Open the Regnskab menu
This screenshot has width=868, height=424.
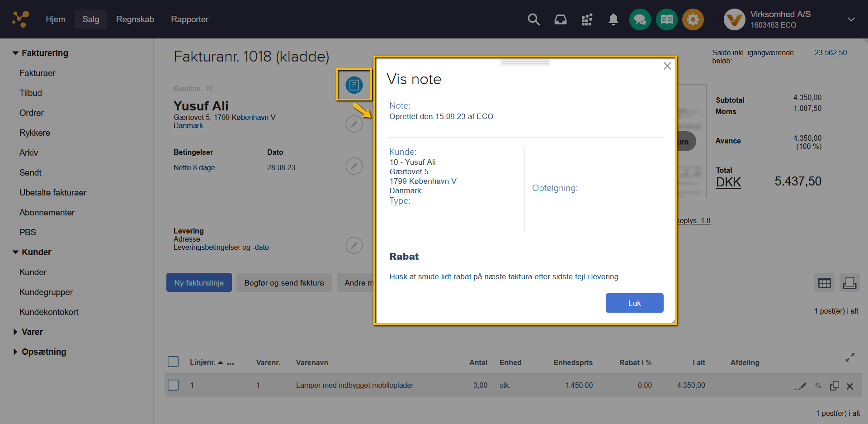(x=135, y=19)
